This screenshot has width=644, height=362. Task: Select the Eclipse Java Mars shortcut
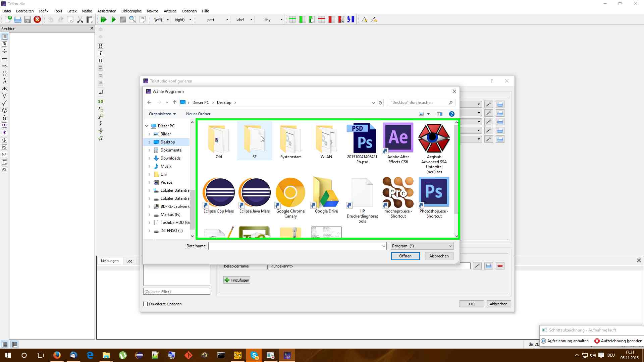pyautogui.click(x=255, y=195)
